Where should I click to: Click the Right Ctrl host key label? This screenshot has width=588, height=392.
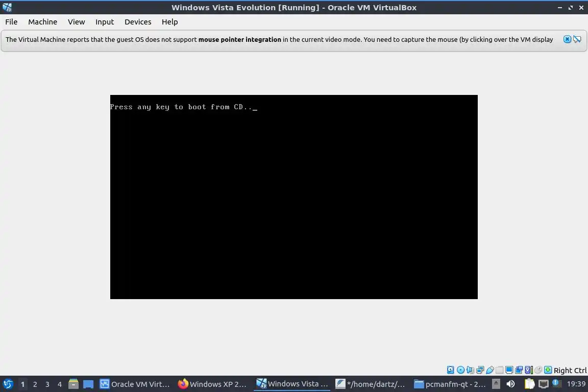click(x=570, y=370)
